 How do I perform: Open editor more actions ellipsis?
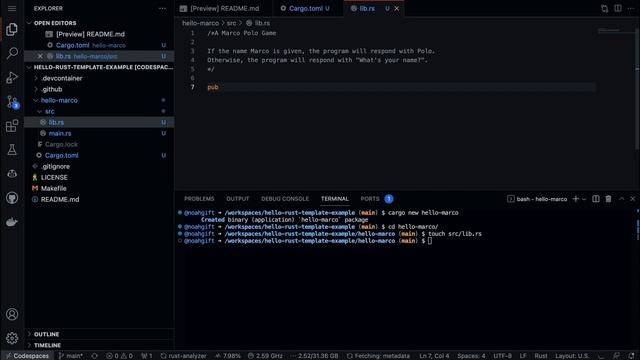631,8
